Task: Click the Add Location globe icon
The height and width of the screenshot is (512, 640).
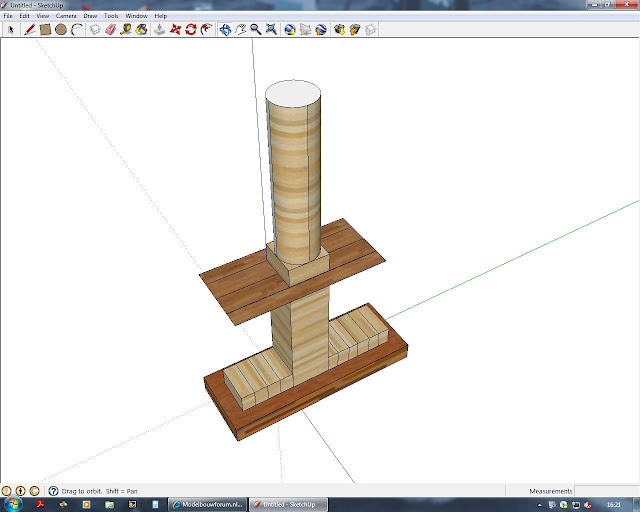Action: pyautogui.click(x=290, y=29)
